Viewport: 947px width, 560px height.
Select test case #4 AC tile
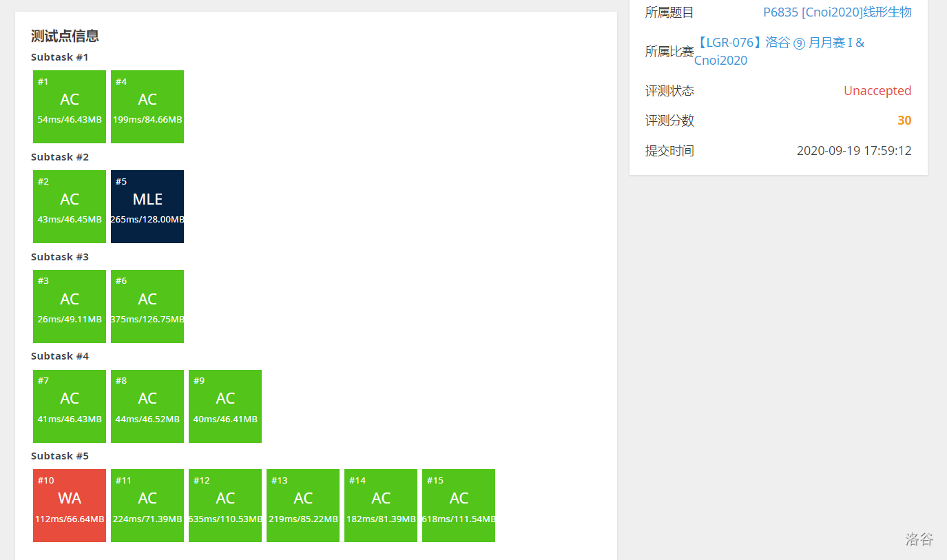click(x=147, y=107)
